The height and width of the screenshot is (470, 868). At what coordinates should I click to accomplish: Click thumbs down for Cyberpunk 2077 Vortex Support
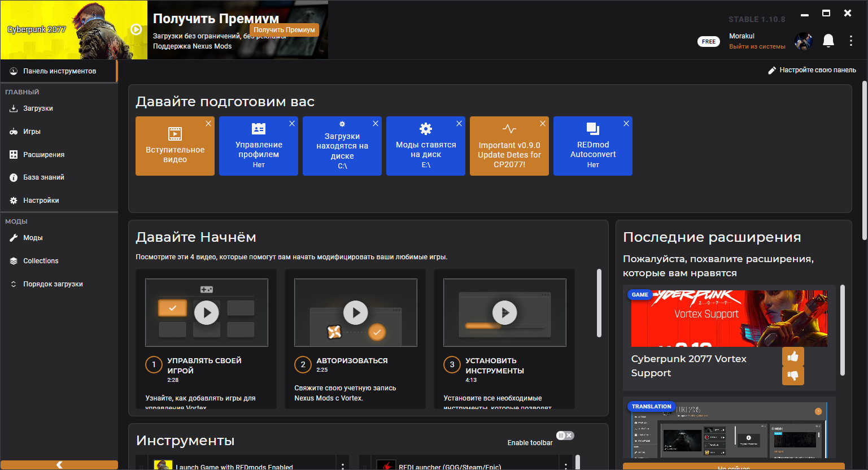(x=793, y=375)
